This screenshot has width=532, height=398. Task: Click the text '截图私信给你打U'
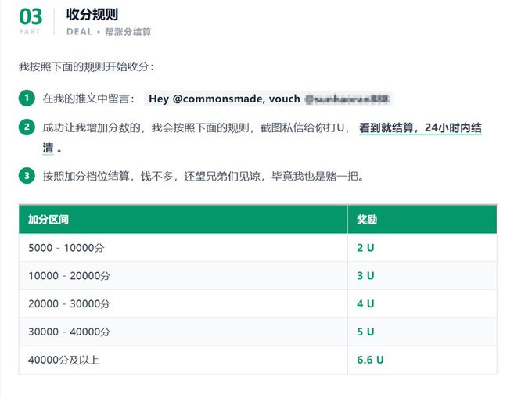click(302, 127)
